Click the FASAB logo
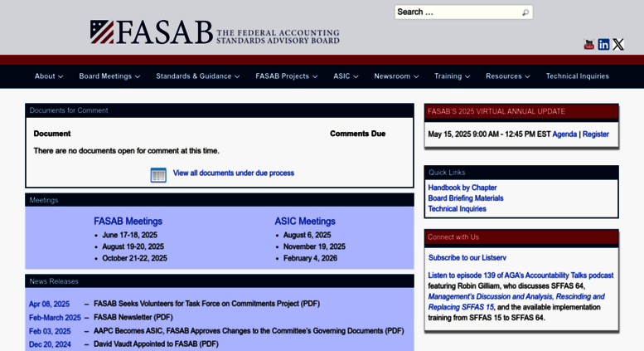Image resolution: width=644 pixels, height=351 pixels. click(215, 32)
